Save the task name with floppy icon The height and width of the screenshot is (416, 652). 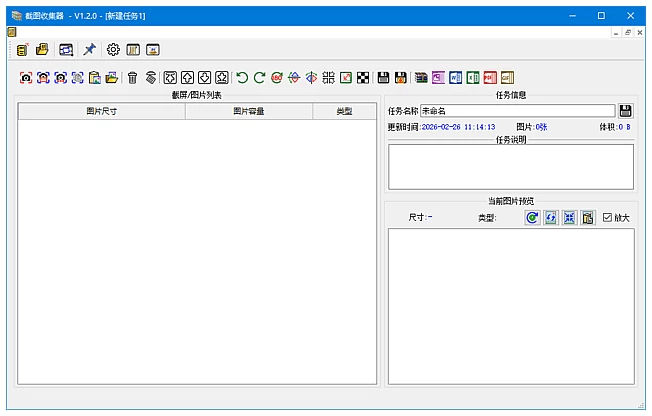[626, 111]
